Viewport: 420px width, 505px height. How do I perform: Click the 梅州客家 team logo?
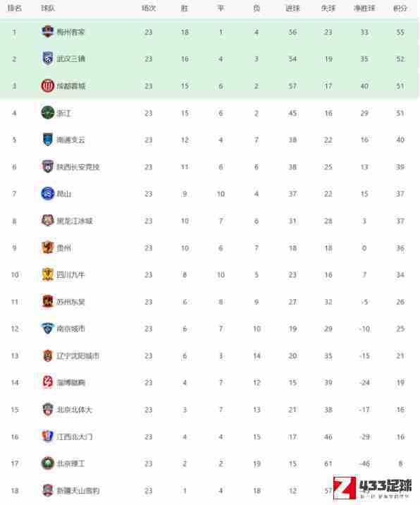pyautogui.click(x=48, y=32)
